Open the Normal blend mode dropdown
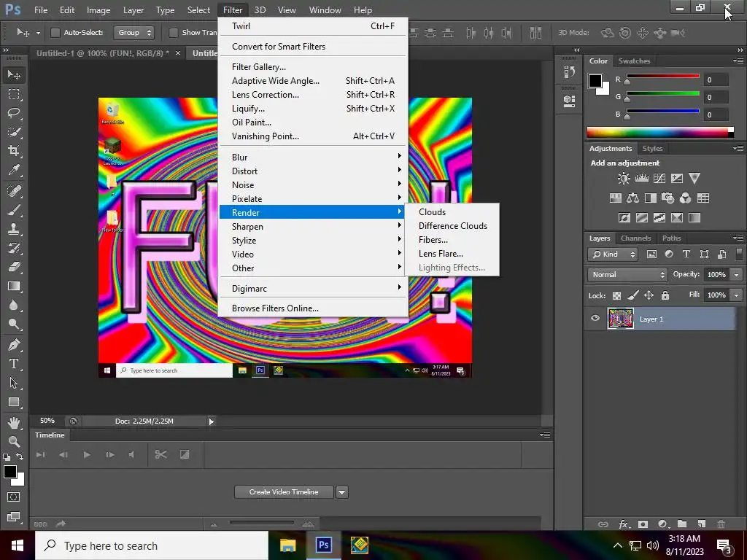The height and width of the screenshot is (560, 747). click(x=627, y=275)
